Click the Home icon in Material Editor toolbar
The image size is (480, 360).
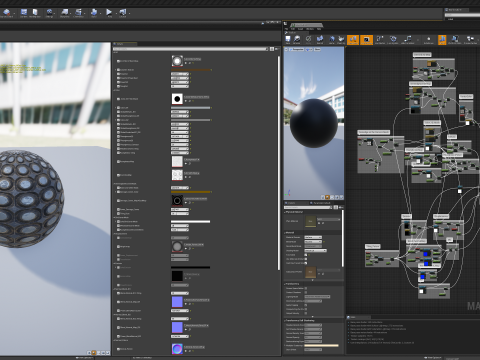(332, 40)
